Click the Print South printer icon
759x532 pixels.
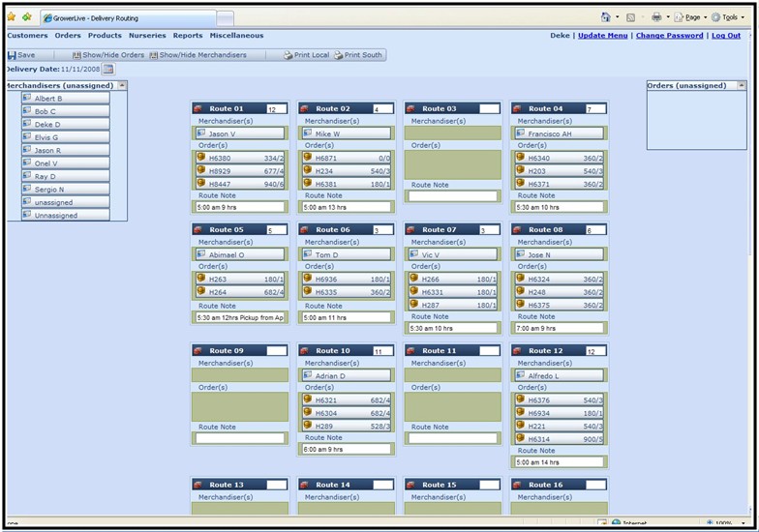click(339, 55)
